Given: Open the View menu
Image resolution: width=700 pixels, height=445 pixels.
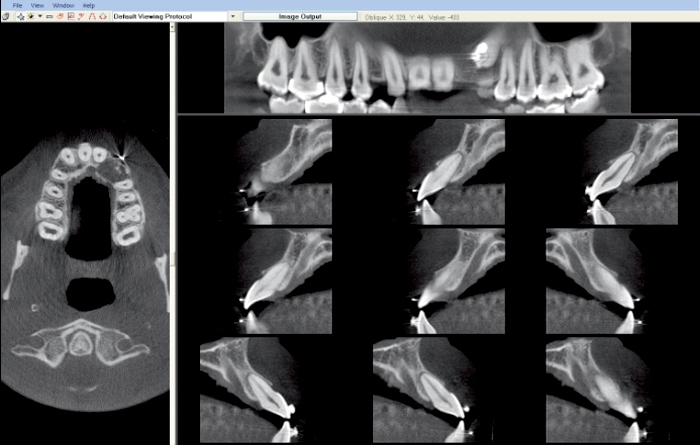Looking at the screenshot, I should tap(37, 5).
